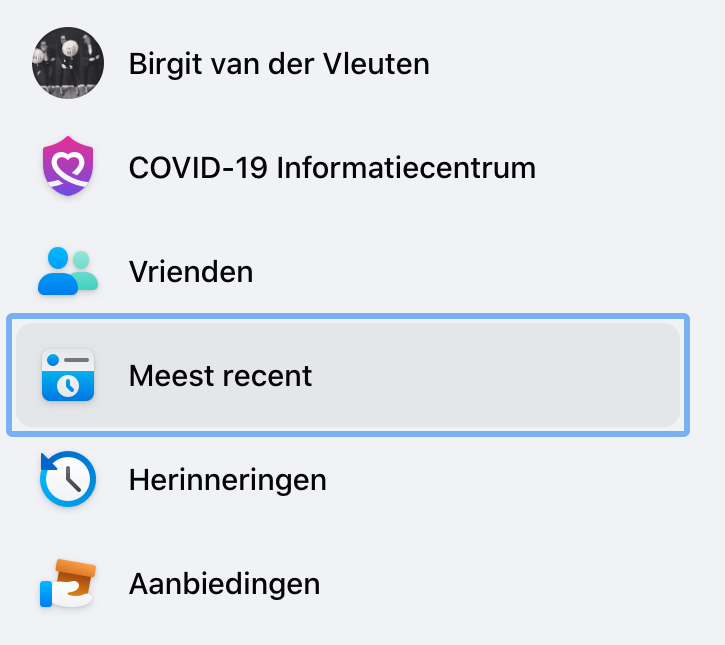Open the COVID-19 shield heart icon

tap(68, 166)
